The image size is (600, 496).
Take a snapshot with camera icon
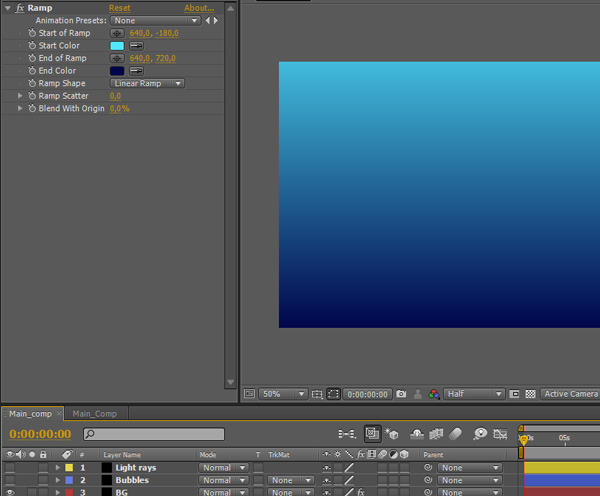pos(401,394)
